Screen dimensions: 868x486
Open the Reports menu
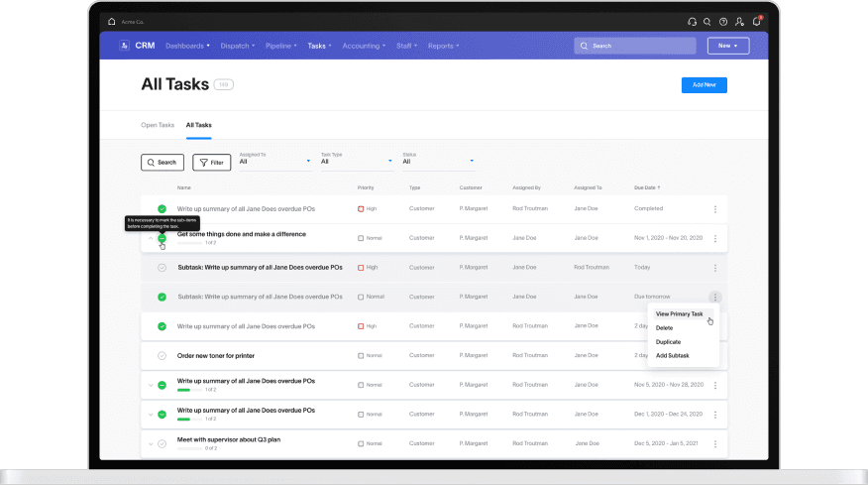click(443, 46)
